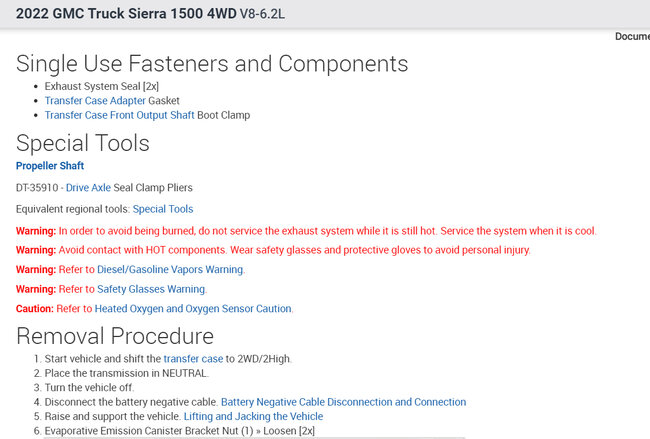
Task: Click the transfer case link in step 1
Action: click(193, 358)
